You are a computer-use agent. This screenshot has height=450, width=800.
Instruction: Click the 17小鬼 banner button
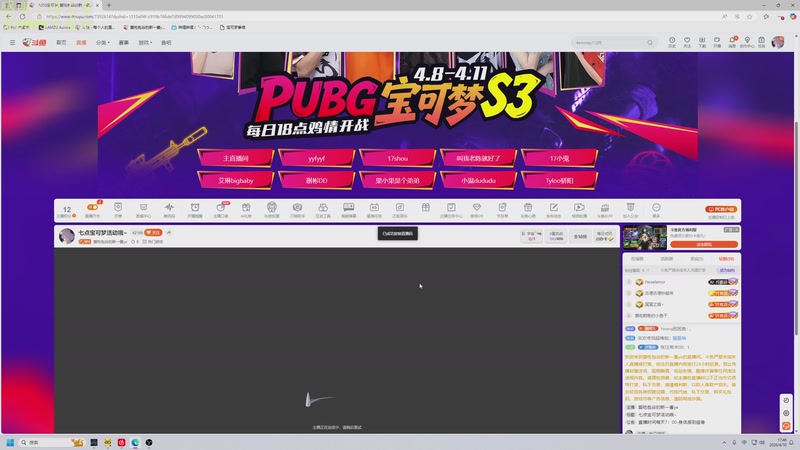559,158
